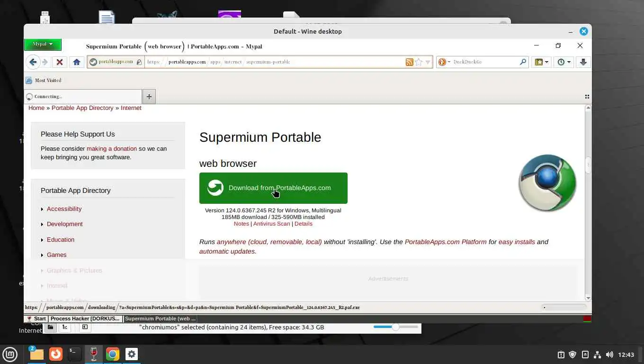This screenshot has width=644, height=364.
Task: Open the PortableApps.com Platform link
Action: 446,242
